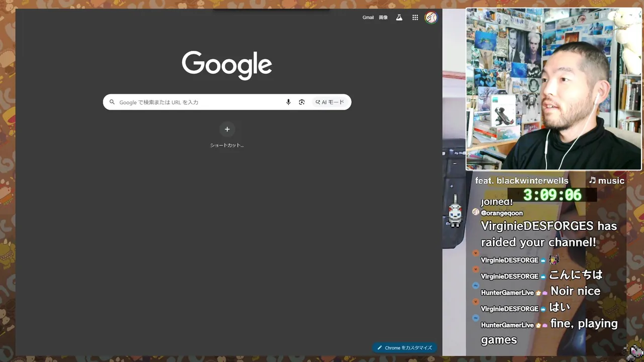Click magnifier icon in search box
The height and width of the screenshot is (362, 644).
click(112, 102)
